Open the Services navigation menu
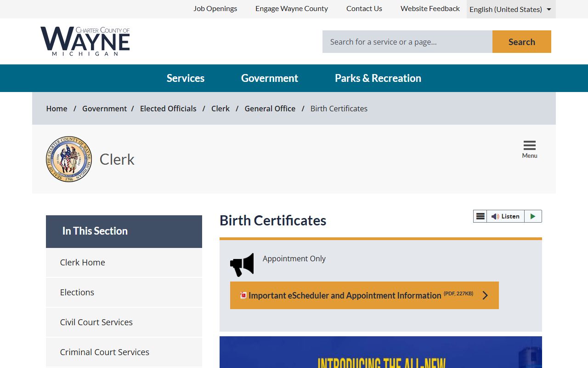Viewport: 588px width, 368px height. [x=186, y=78]
